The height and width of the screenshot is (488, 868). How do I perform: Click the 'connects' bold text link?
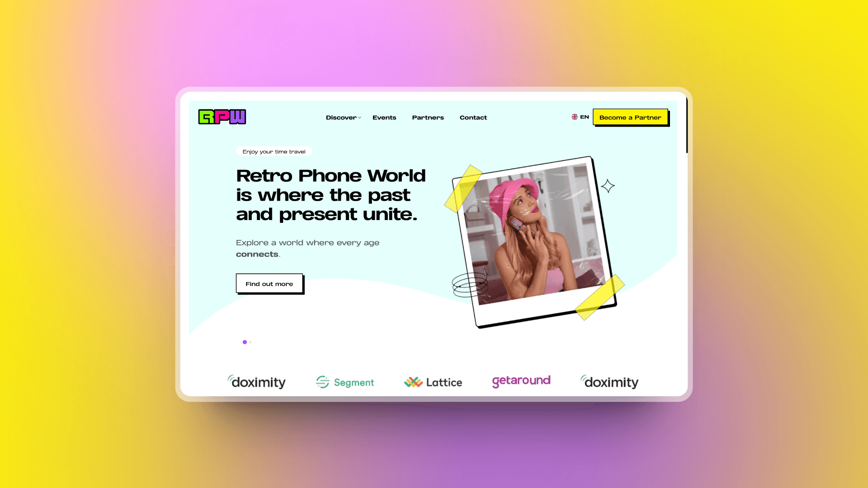pos(256,254)
